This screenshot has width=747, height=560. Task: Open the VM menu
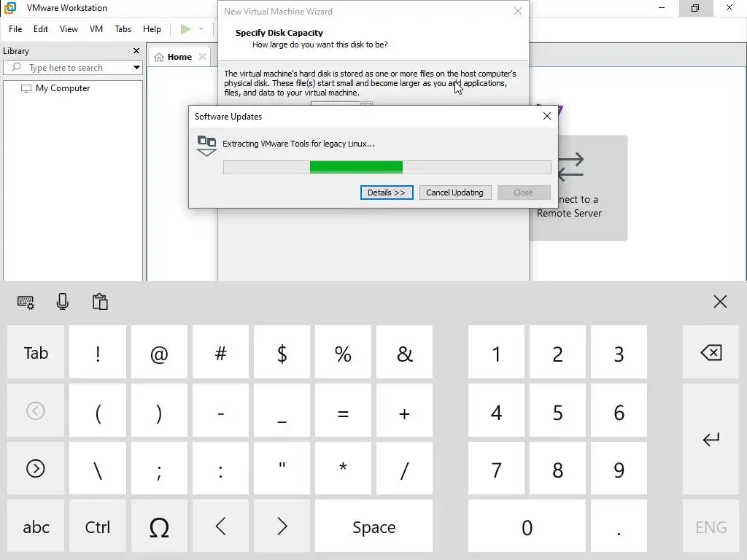96,29
